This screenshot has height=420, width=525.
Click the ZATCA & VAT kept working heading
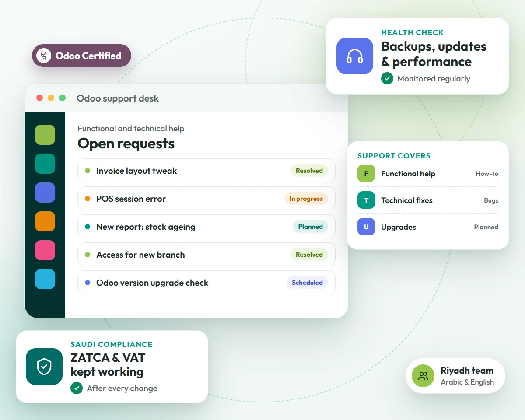coord(108,364)
